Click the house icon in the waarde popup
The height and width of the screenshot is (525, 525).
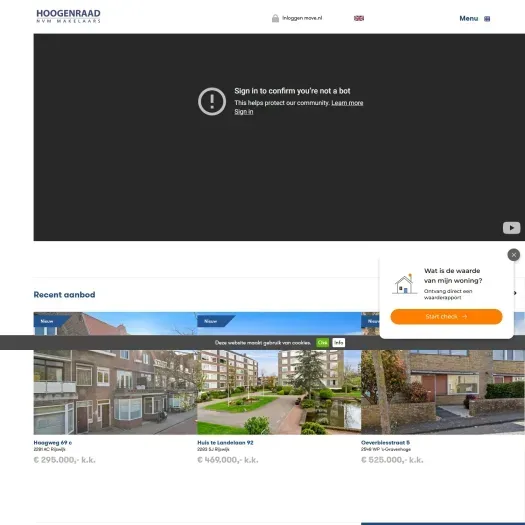click(x=404, y=284)
